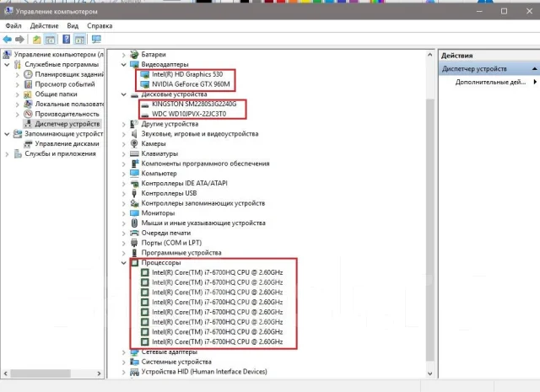Collapse the Видеоадаптеры category
This screenshot has width=540, height=392.
tap(123, 64)
